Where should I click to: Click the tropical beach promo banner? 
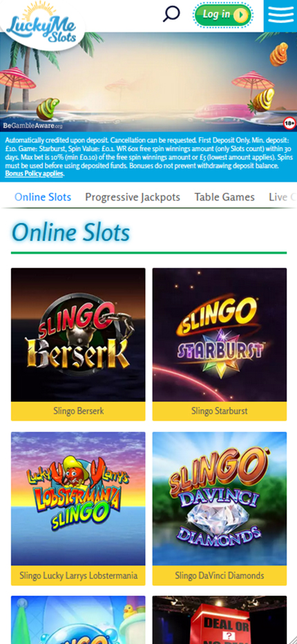click(148, 82)
